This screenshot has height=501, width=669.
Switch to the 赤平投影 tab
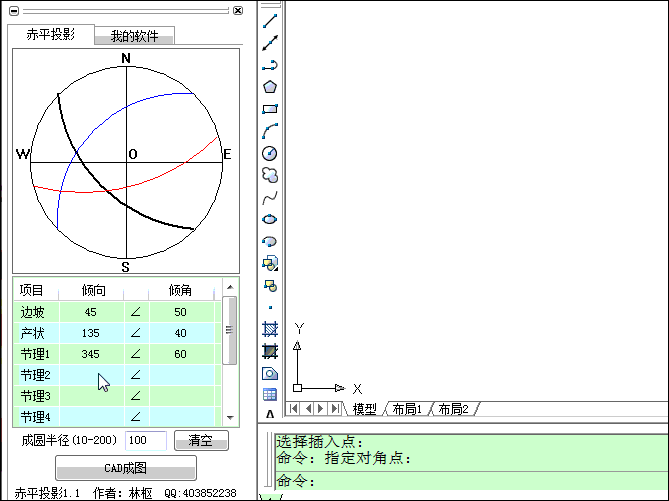[x=51, y=34]
